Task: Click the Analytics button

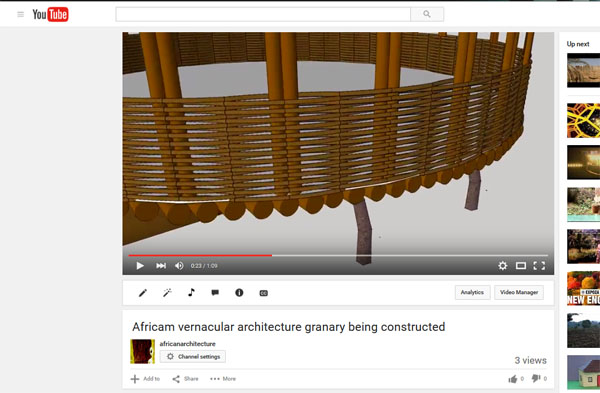Action: 473,292
